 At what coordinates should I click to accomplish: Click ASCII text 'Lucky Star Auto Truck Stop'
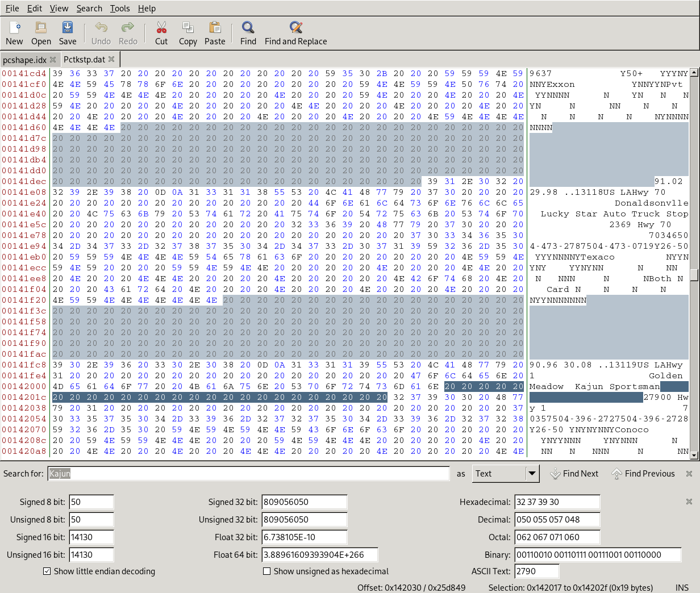pos(615,214)
